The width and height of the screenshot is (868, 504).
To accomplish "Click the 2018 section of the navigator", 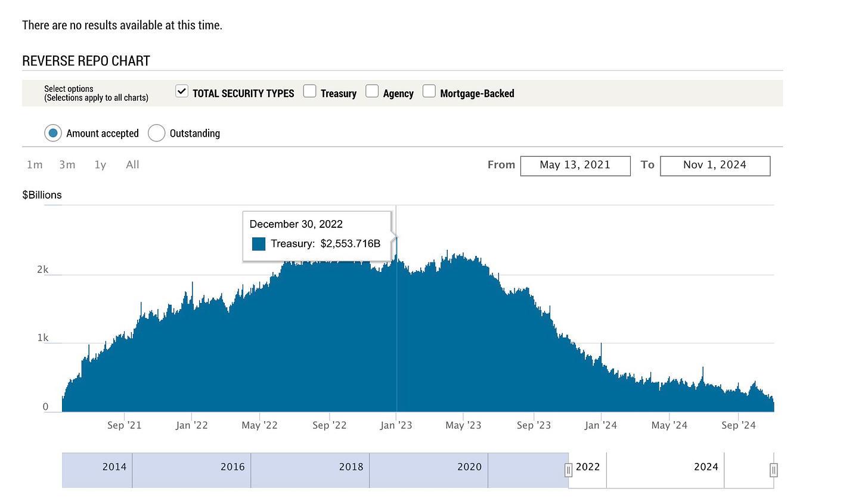I will point(310,470).
